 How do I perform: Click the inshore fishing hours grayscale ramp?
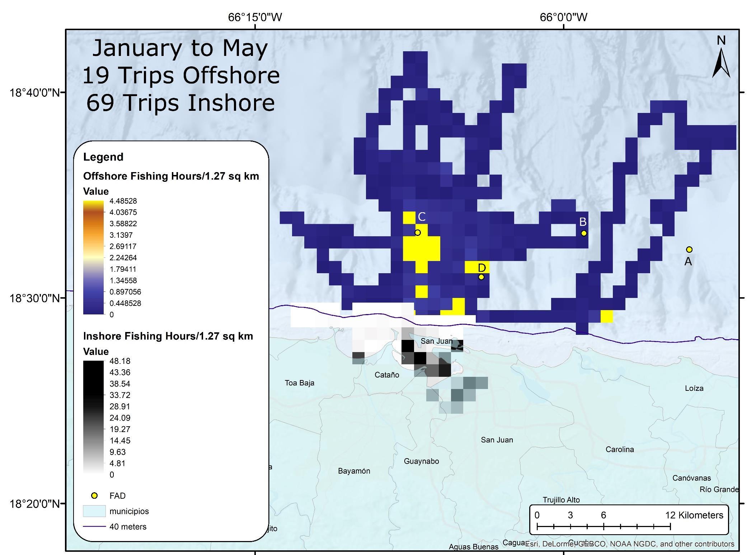93,417
